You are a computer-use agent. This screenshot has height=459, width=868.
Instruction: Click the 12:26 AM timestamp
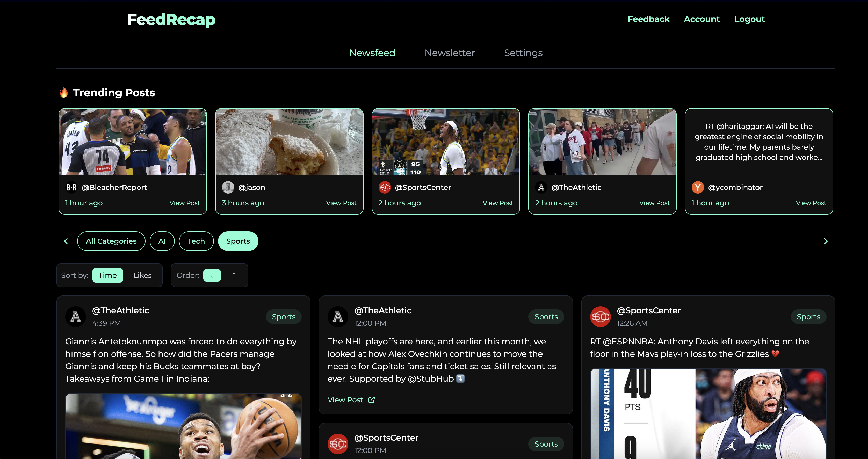pos(632,323)
